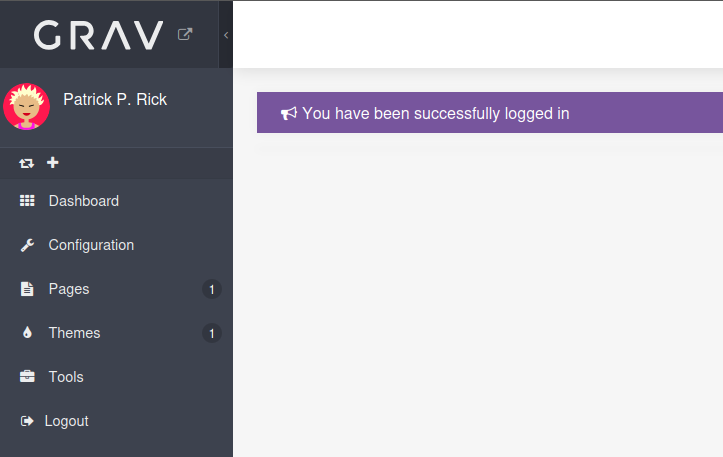Click the Pages document icon
This screenshot has width=723, height=457.
click(27, 289)
